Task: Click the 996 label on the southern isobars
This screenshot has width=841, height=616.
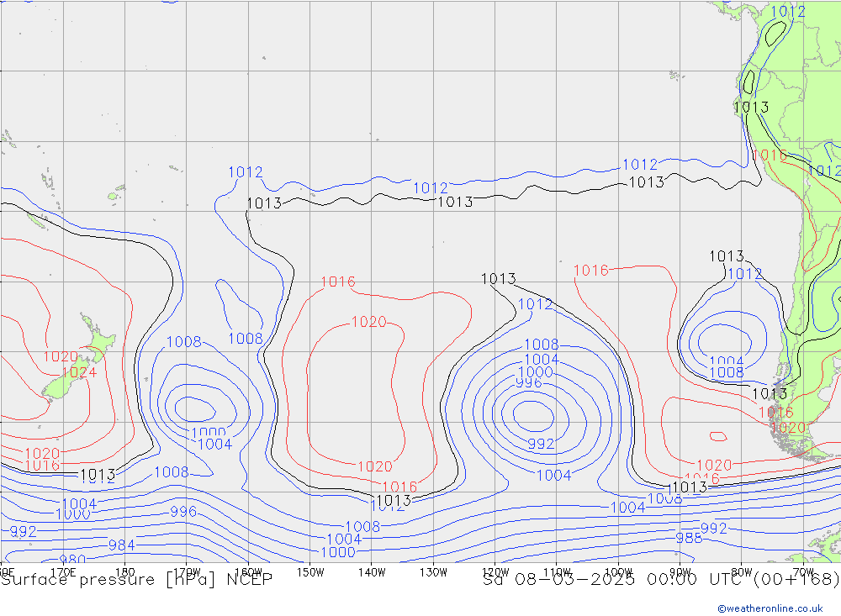Action: click(x=183, y=512)
